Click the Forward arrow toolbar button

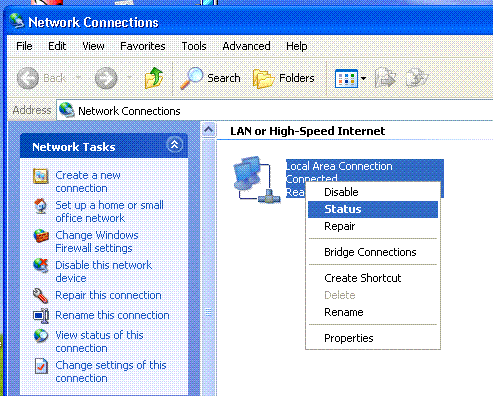(106, 78)
